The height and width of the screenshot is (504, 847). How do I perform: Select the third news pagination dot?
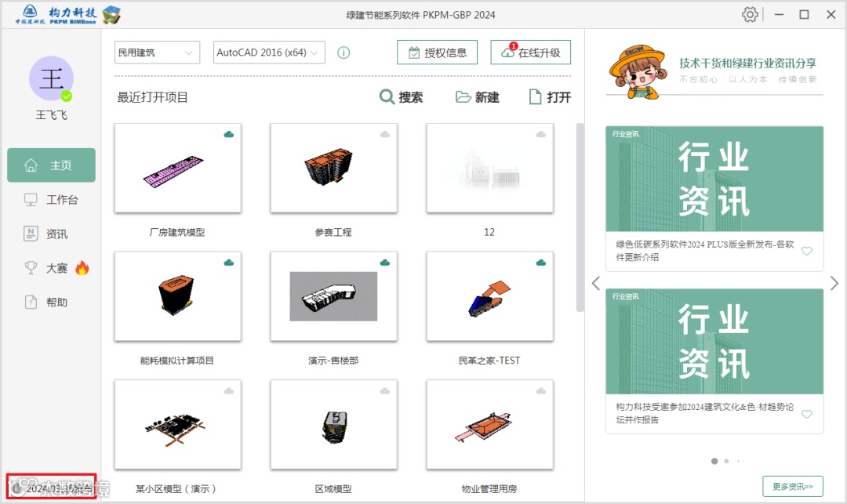coord(739,461)
